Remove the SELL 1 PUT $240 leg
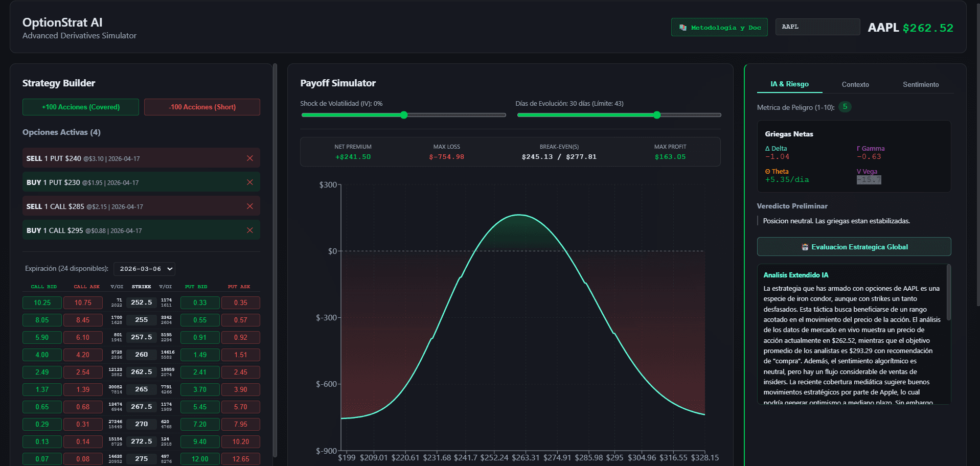 (250, 158)
